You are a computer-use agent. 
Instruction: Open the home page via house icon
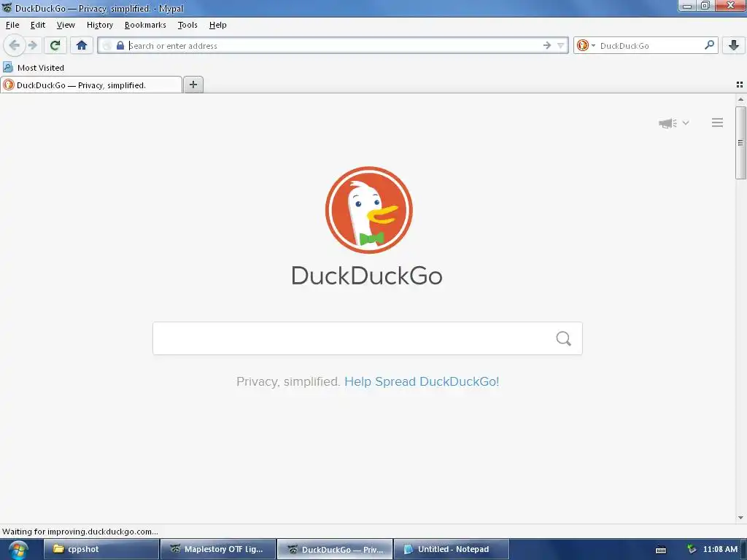click(x=82, y=45)
